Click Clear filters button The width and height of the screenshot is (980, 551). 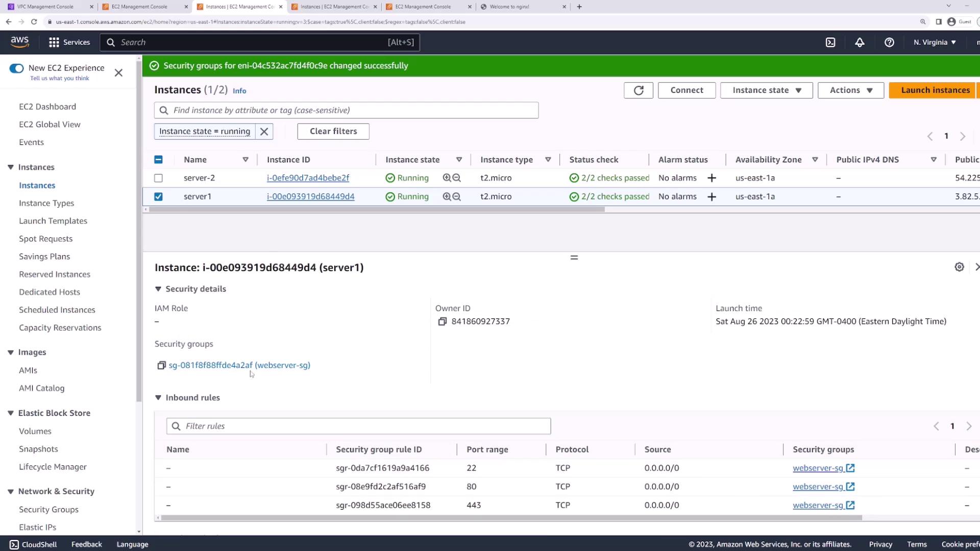coord(333,131)
